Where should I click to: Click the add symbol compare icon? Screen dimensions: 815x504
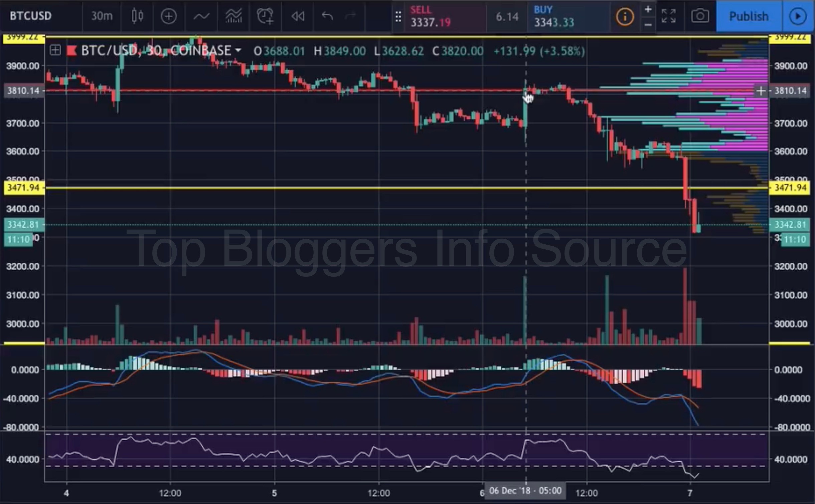point(168,16)
